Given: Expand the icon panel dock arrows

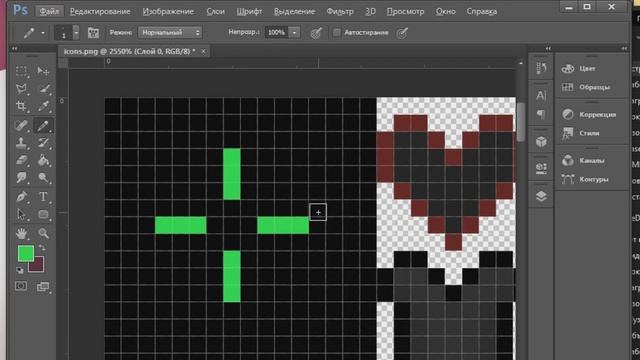Looking at the screenshot, I should coord(548,49).
